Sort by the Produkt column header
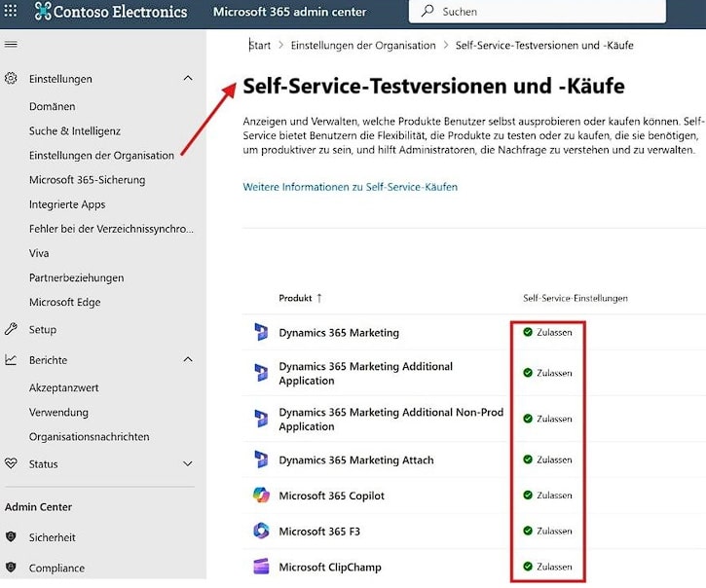The image size is (706, 588). coord(295,298)
